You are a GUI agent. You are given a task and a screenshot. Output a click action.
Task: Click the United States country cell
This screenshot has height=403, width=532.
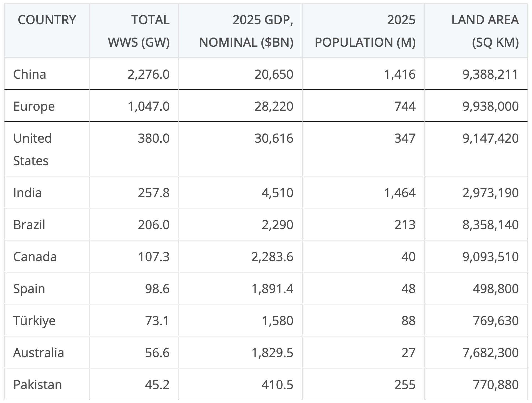click(x=33, y=149)
